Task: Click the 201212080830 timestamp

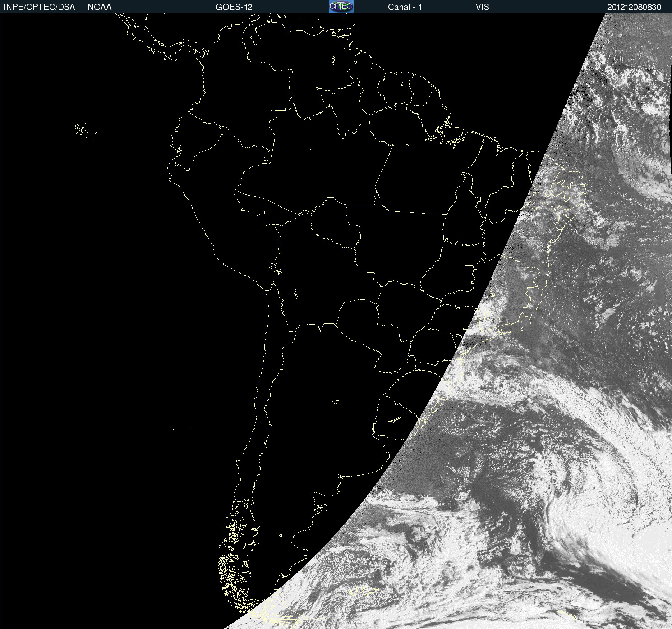Action: (x=634, y=7)
